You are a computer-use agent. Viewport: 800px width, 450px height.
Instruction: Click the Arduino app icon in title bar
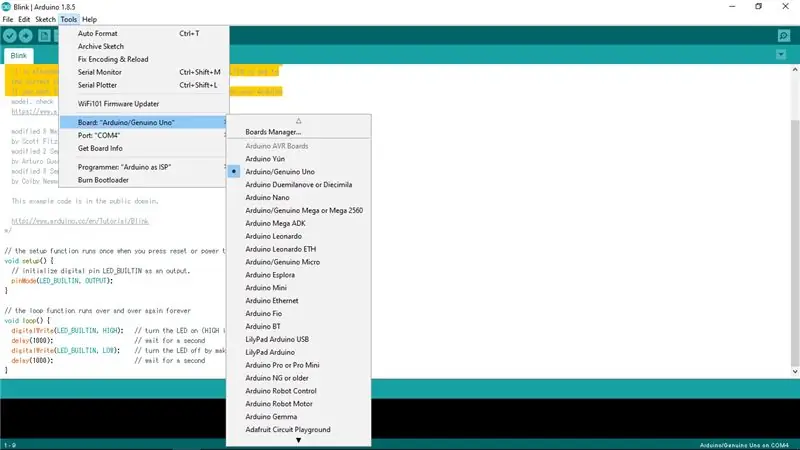[x=6, y=7]
